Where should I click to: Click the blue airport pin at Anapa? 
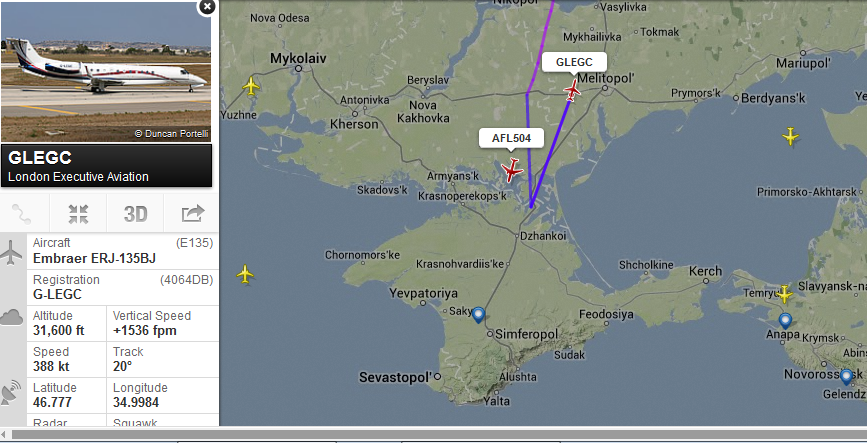785,321
